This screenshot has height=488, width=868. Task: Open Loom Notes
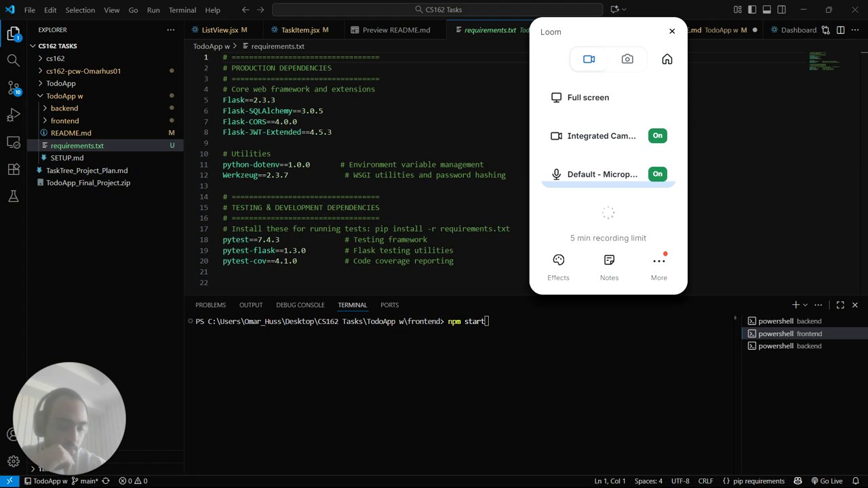(x=609, y=267)
